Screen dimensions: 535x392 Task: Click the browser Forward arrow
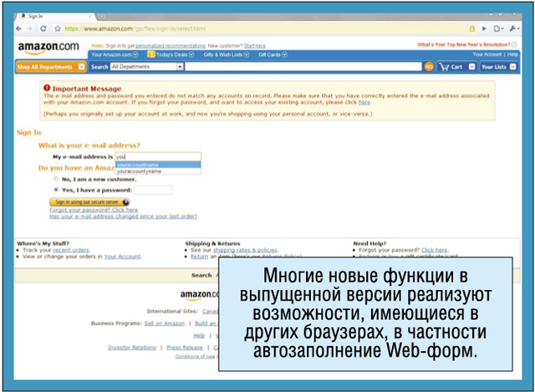tap(30, 28)
